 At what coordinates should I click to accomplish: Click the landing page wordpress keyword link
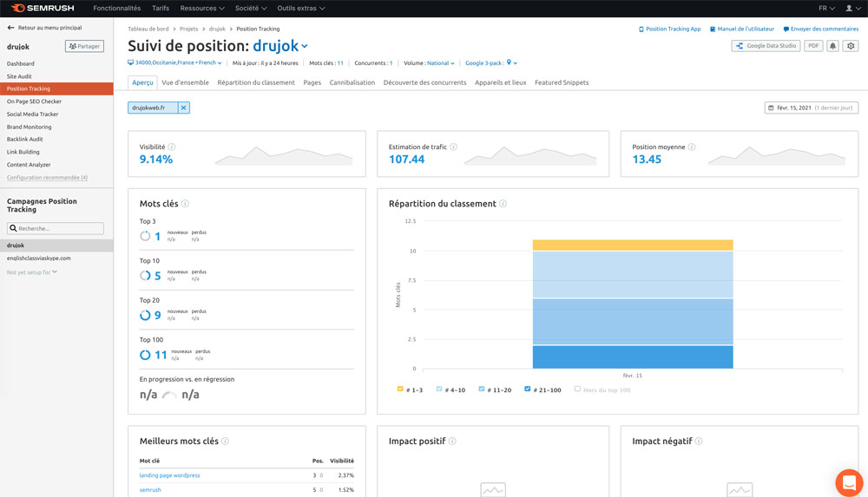pyautogui.click(x=169, y=475)
